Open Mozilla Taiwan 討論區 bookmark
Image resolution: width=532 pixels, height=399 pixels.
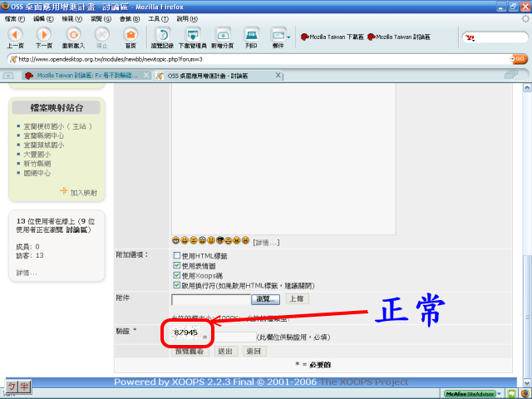[399, 37]
